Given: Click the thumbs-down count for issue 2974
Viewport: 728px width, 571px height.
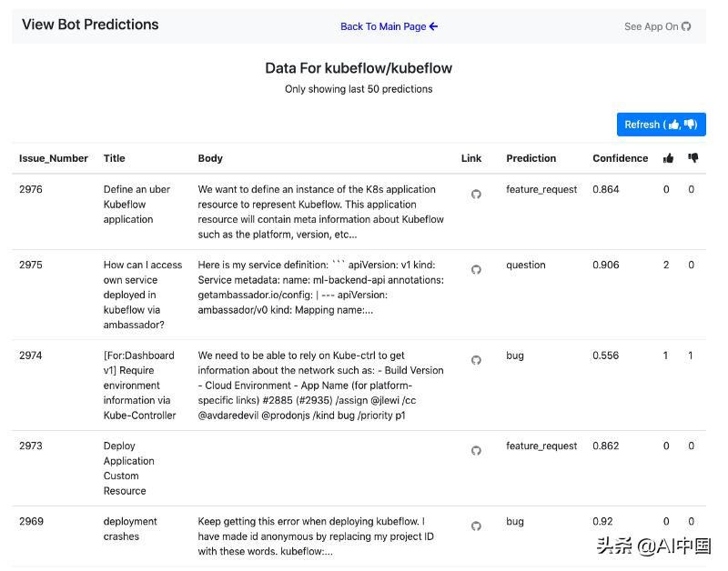Looking at the screenshot, I should click(691, 356).
